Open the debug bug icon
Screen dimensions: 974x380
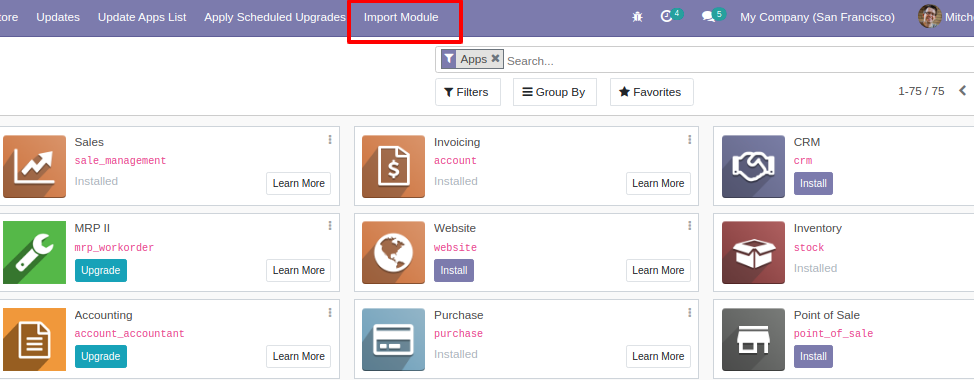[637, 17]
